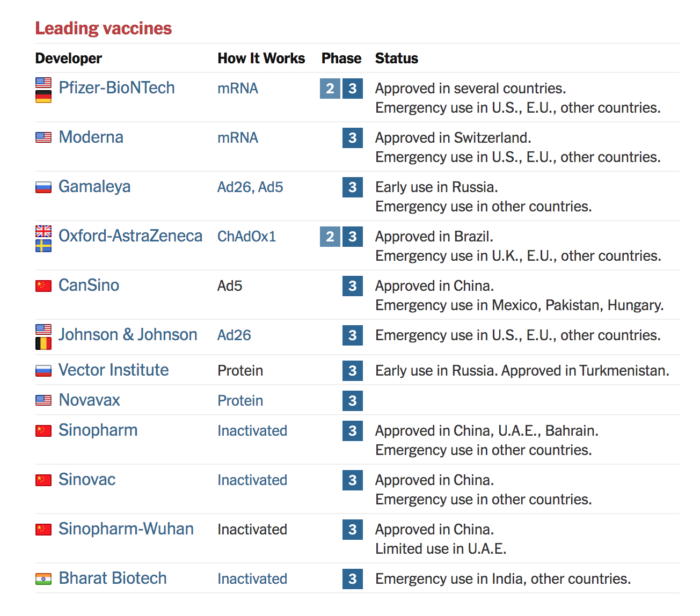Follow the Sinopharm-Wuhan developer link
Screen dimensions: 700x616
click(x=126, y=529)
